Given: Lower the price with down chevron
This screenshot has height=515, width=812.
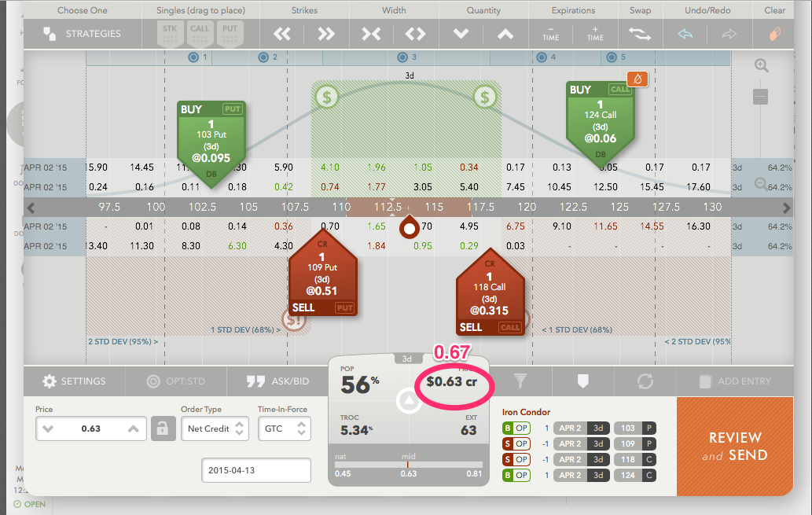Looking at the screenshot, I should pos(48,429).
